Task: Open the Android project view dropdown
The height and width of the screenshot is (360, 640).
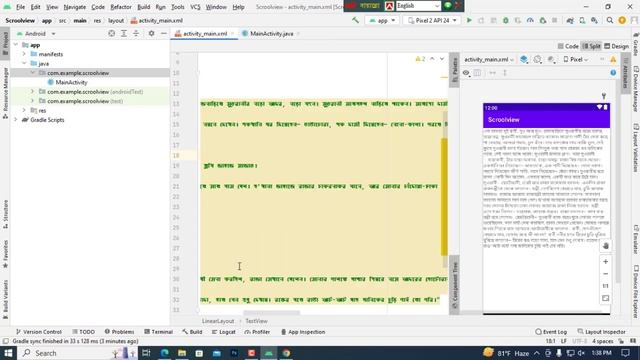Action: (36, 33)
